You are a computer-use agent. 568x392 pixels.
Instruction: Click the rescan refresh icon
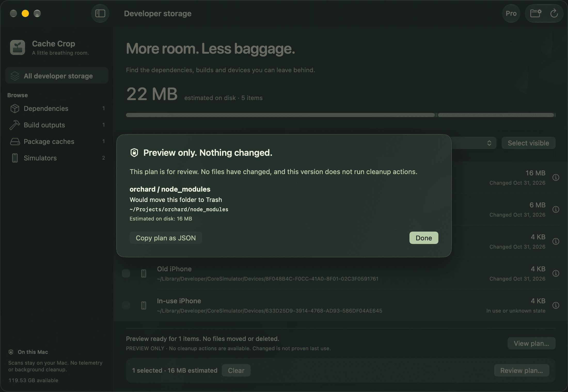[x=554, y=13]
